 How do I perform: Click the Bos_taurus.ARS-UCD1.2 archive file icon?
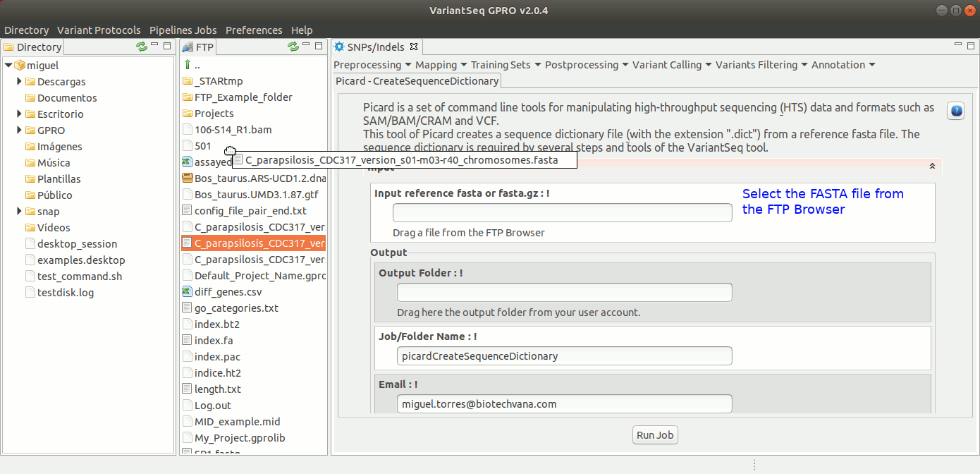point(188,178)
